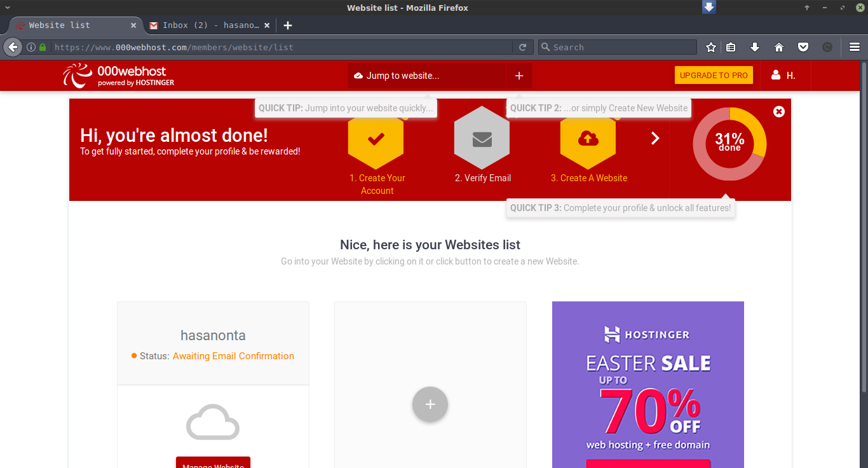The height and width of the screenshot is (468, 868).
Task: Click the round plus to create website
Action: coord(430,404)
